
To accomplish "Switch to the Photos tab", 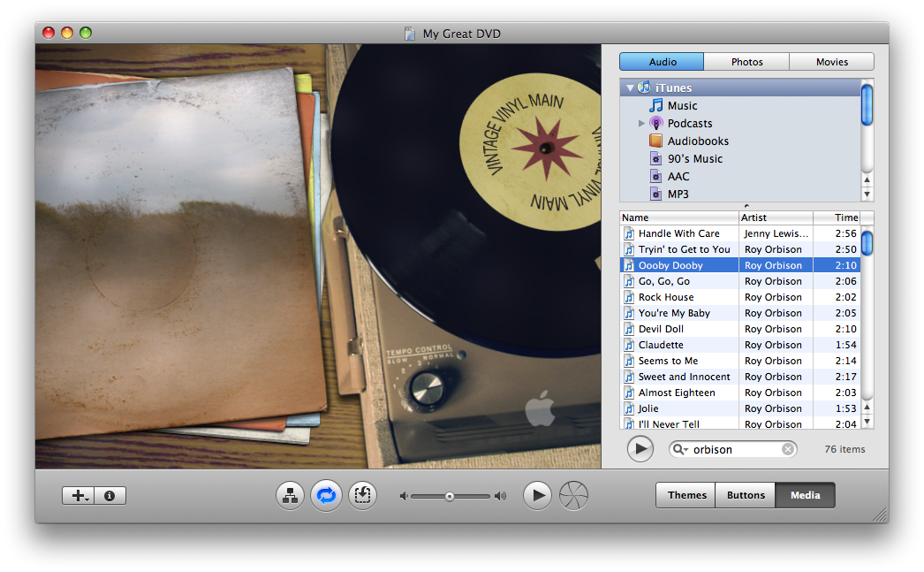I will click(746, 62).
